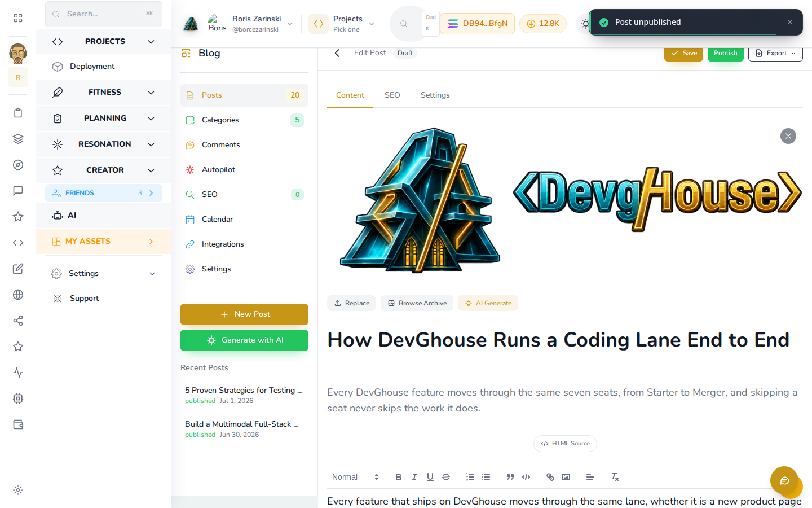Open the Projects picker dropdown
Screen dimensions: 812x508
342,24
